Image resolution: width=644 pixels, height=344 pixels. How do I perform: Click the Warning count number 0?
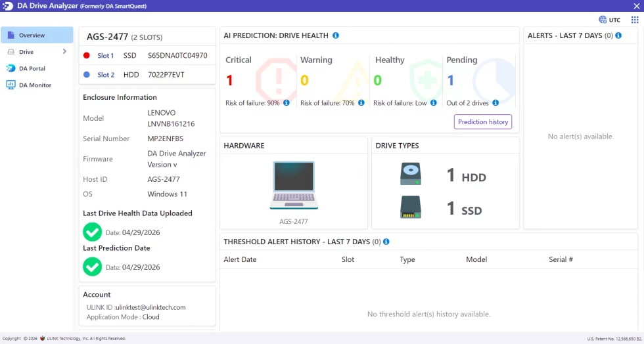tap(304, 81)
